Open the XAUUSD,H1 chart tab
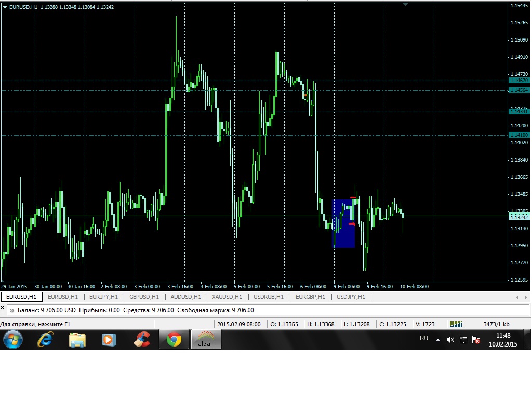532x399 pixels. (227, 297)
